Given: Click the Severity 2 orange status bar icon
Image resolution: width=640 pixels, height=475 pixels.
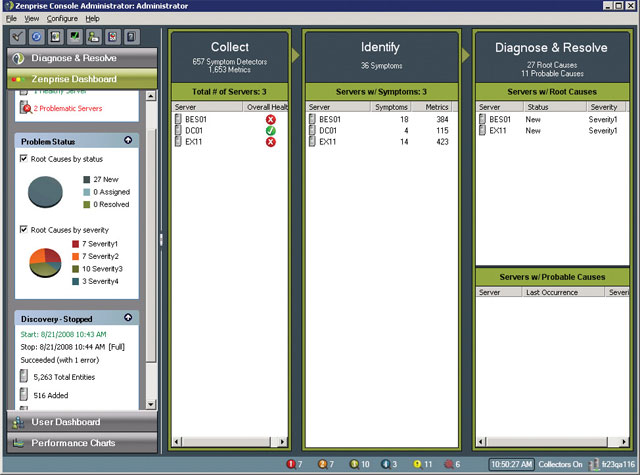Looking at the screenshot, I should pyautogui.click(x=322, y=464).
